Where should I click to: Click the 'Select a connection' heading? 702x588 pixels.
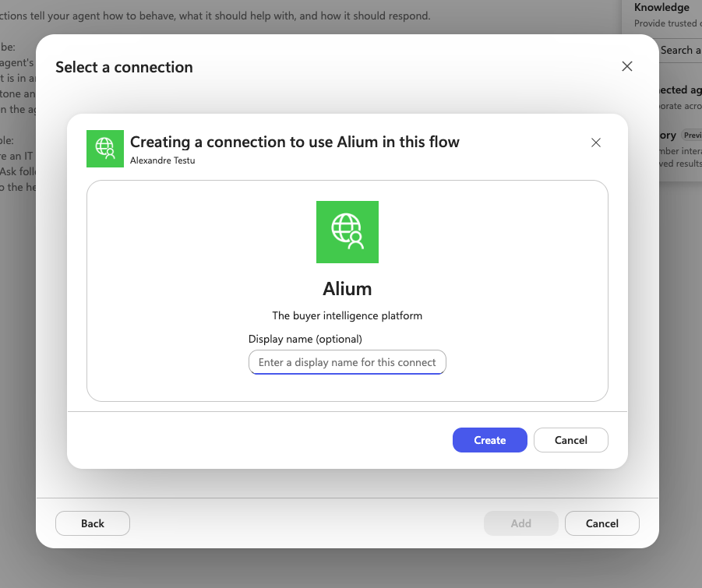tap(124, 67)
